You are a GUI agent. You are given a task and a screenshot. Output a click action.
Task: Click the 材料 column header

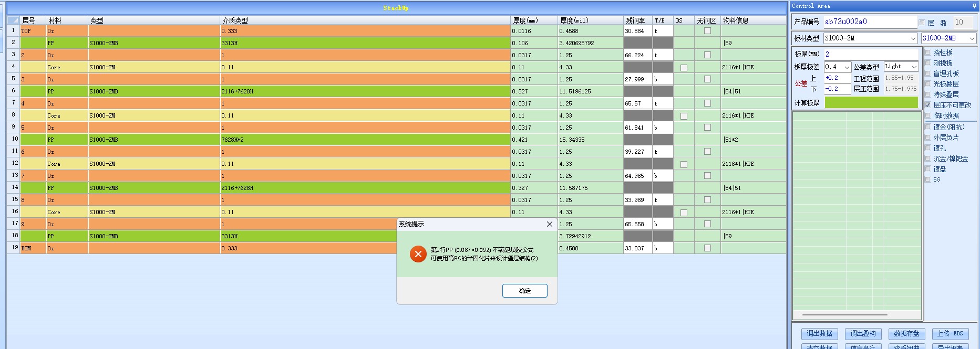tap(67, 20)
